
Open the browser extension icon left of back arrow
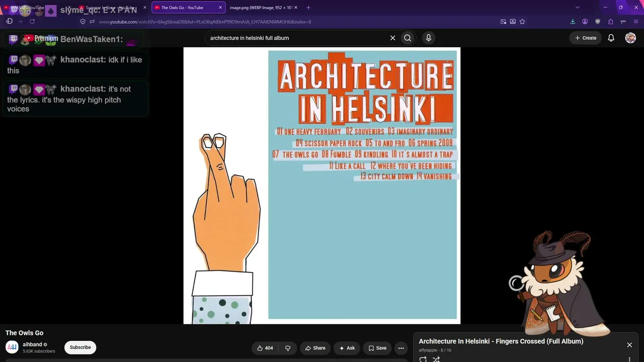point(9,22)
